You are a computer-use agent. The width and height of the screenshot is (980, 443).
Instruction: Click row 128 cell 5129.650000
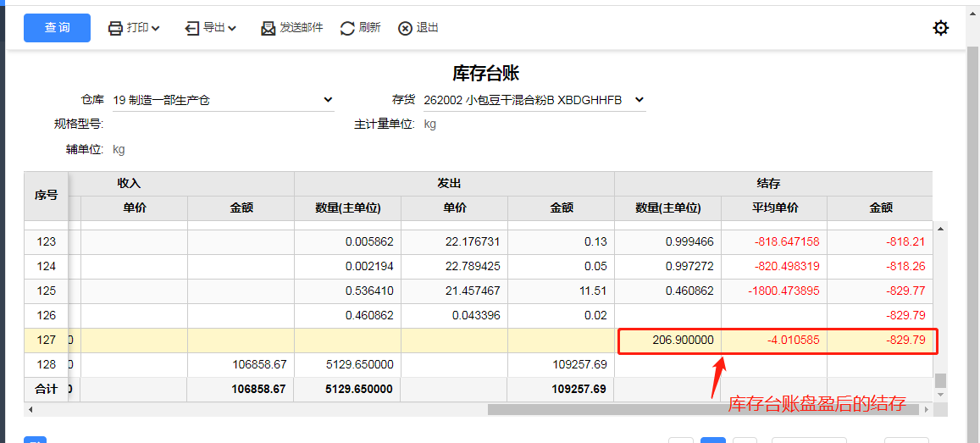coord(348,365)
